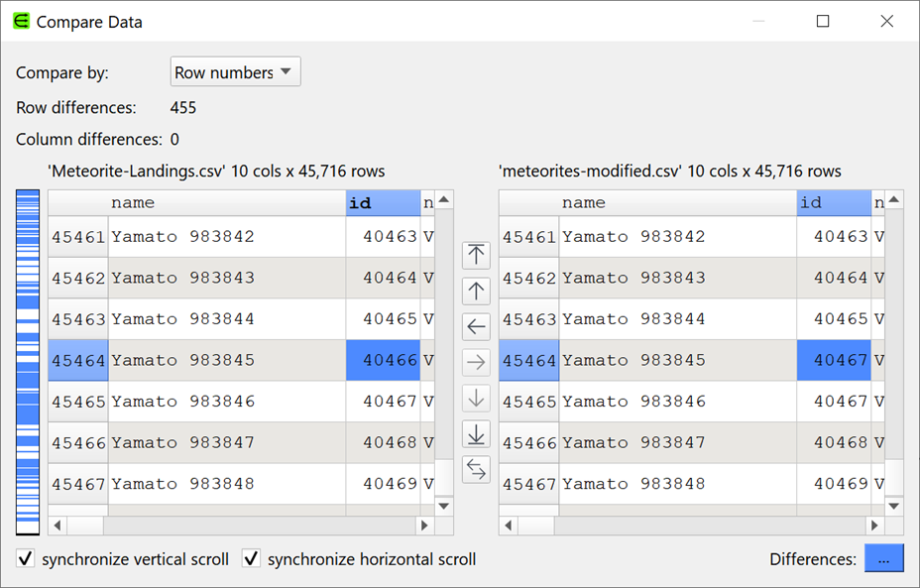Click the blue difference overview strip

coord(28,362)
